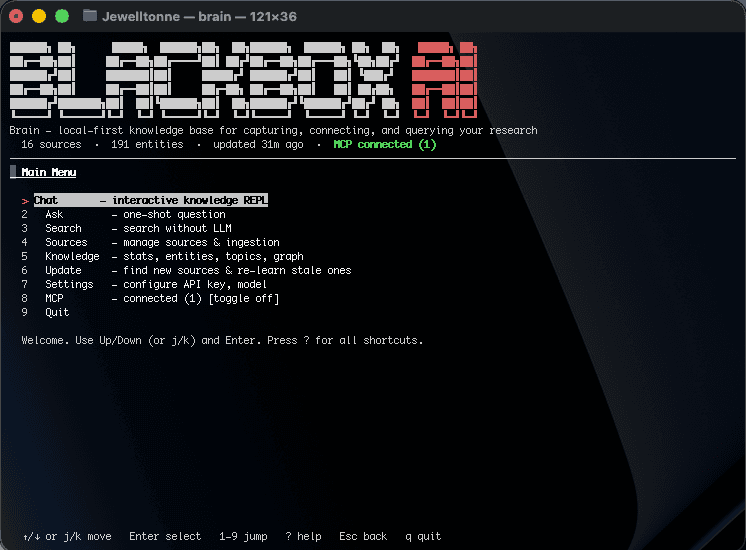Viewport: 746px width, 550px height.
Task: Click the Enter select footer hint
Action: point(165,537)
